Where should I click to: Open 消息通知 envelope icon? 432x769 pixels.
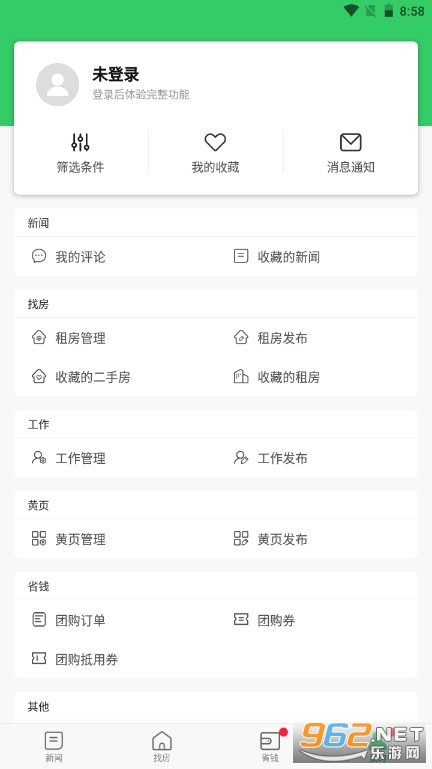(351, 142)
